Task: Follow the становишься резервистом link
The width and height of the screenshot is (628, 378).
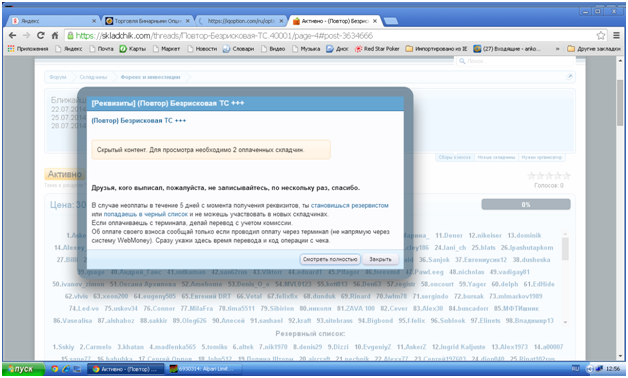Action: tap(349, 205)
